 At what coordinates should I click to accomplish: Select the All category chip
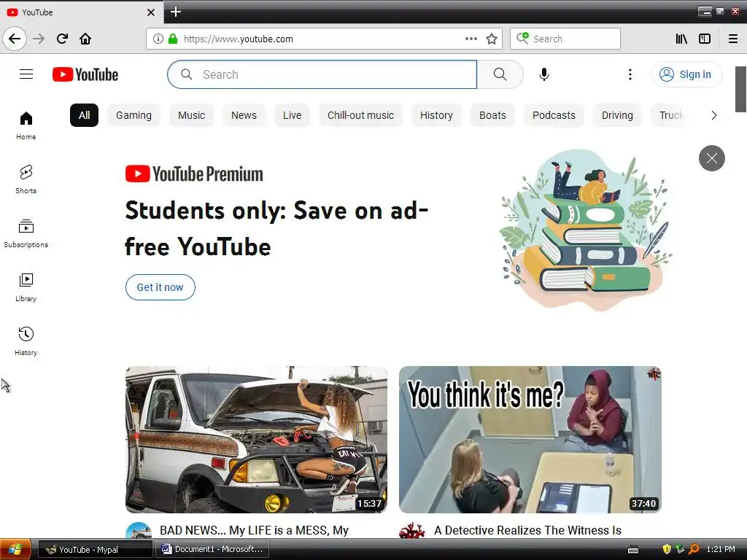pyautogui.click(x=85, y=115)
